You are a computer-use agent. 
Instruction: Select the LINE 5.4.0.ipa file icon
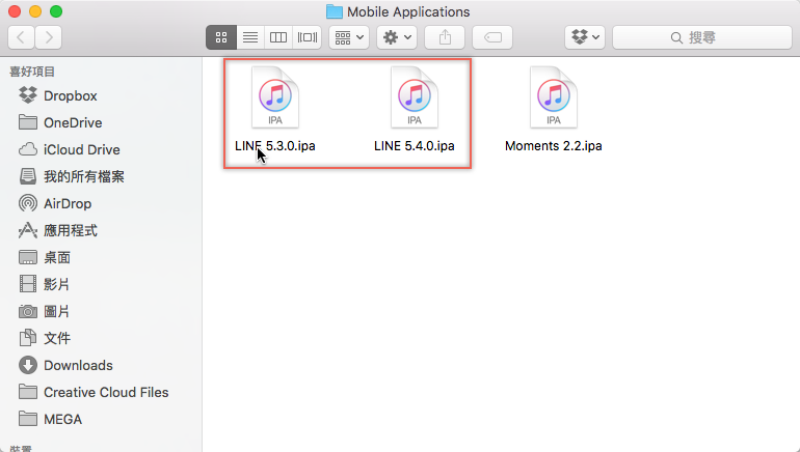point(414,97)
